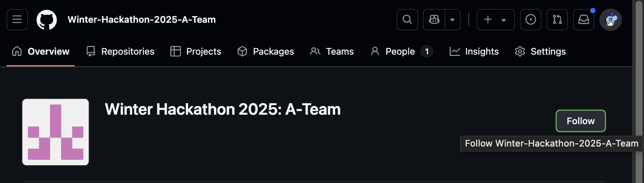
Task: Open organization Settings tab
Action: click(x=540, y=51)
